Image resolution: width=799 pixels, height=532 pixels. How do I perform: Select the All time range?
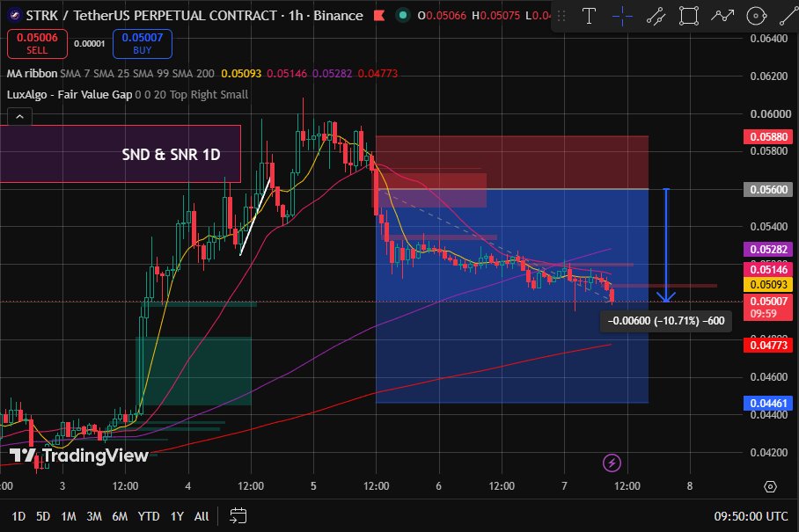point(202,516)
